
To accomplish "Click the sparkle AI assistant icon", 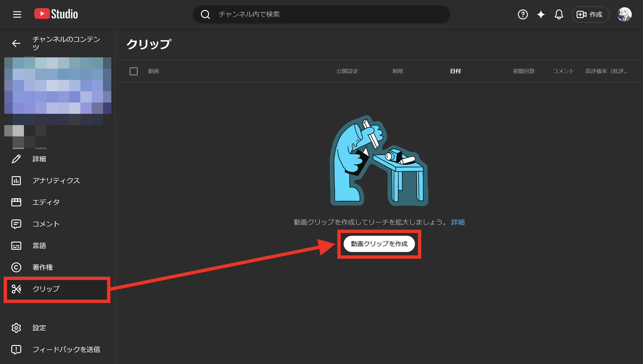I will tap(541, 14).
